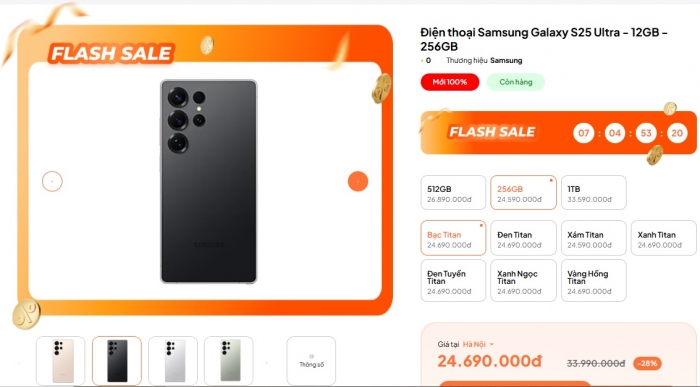This screenshot has height=387, width=700.
Task: Pick the Xám Titan color option
Action: pos(594,238)
